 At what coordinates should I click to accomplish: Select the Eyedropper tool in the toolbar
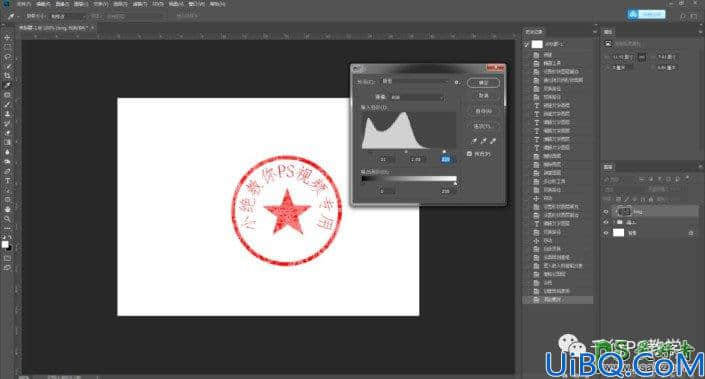tap(7, 85)
